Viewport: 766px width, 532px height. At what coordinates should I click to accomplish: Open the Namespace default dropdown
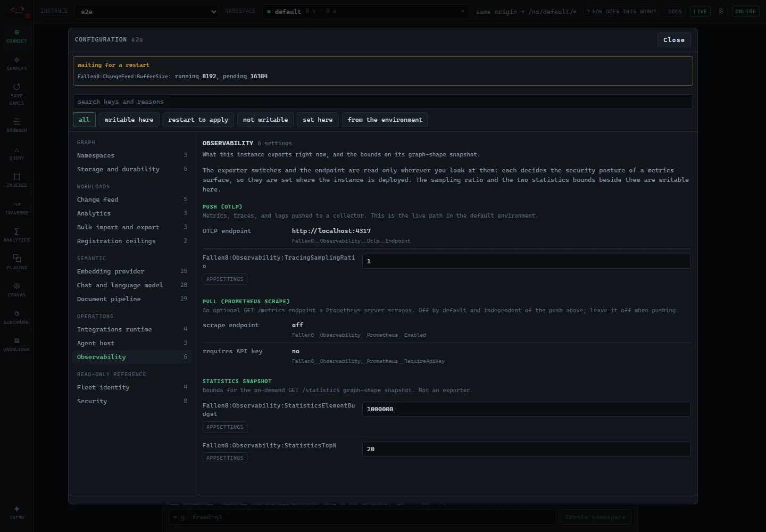pos(365,11)
